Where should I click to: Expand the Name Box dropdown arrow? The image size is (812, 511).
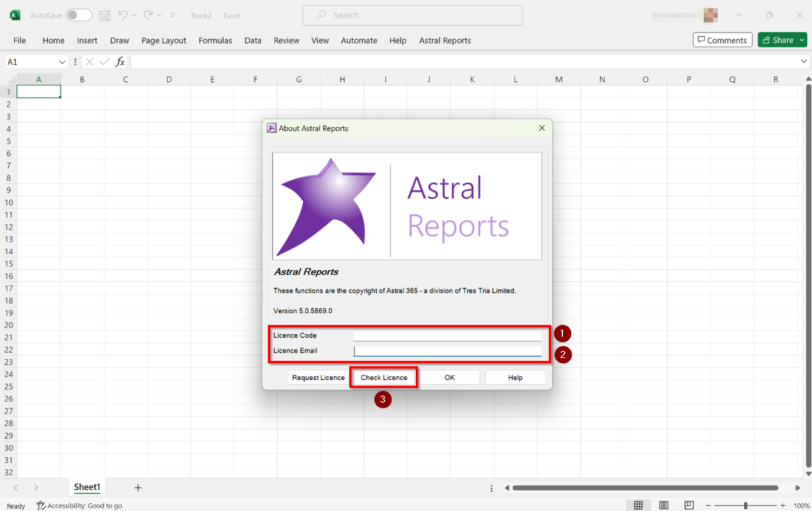(x=62, y=62)
